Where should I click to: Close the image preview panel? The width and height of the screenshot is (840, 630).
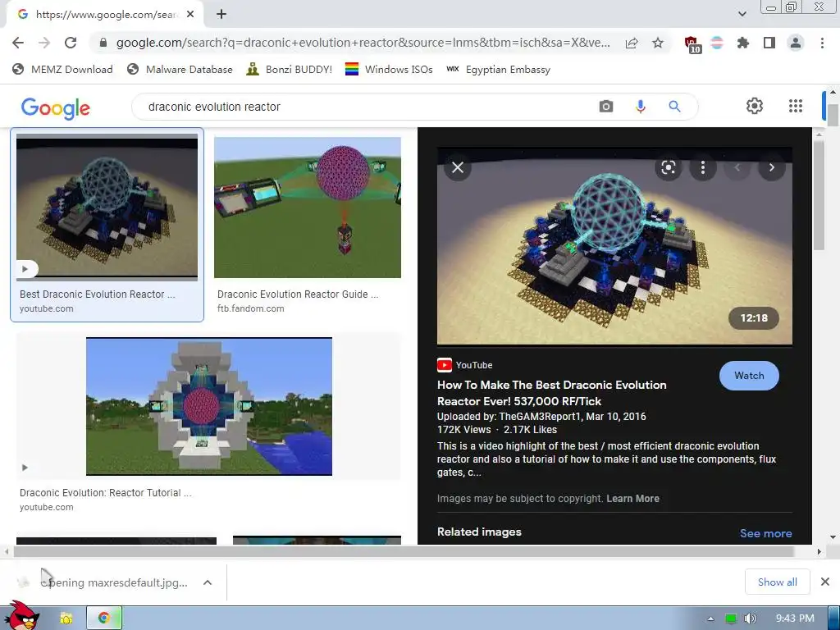(458, 167)
